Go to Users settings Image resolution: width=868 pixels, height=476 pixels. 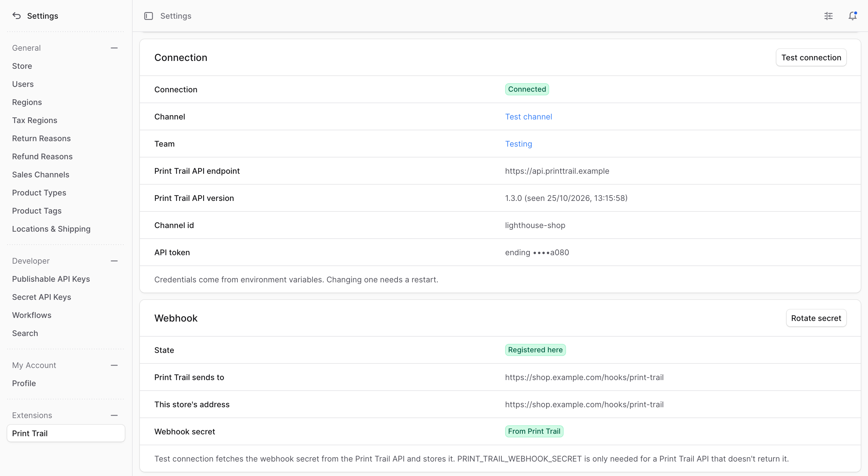click(66, 84)
